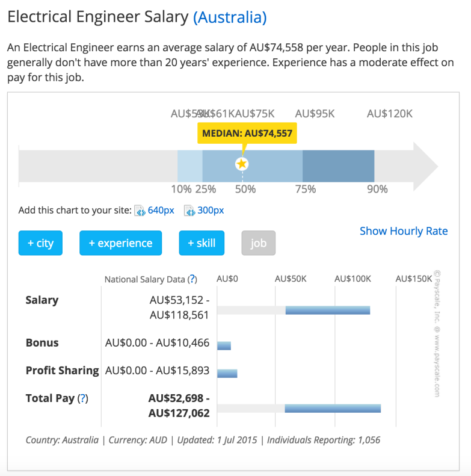Click the blue Total Pay range bar

[333, 408]
